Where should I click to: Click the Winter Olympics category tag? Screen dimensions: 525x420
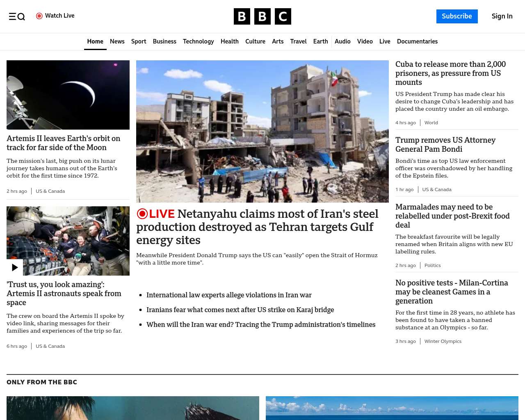[x=443, y=341]
